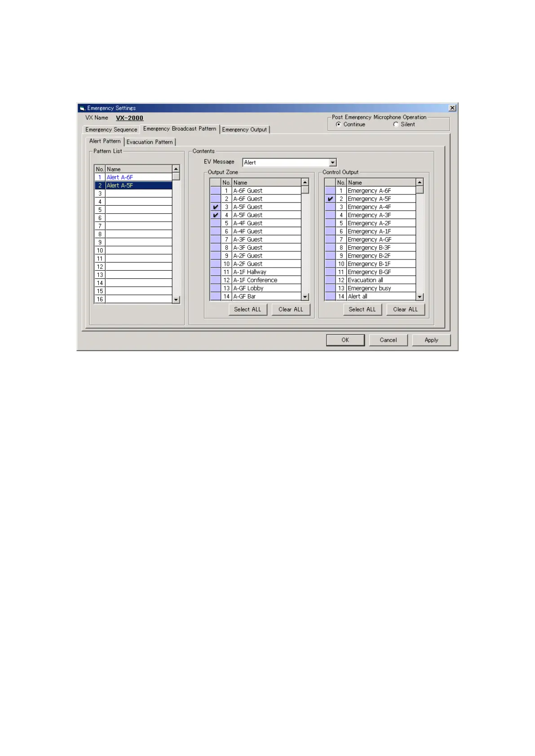Select the Continue radio button

pos(338,124)
